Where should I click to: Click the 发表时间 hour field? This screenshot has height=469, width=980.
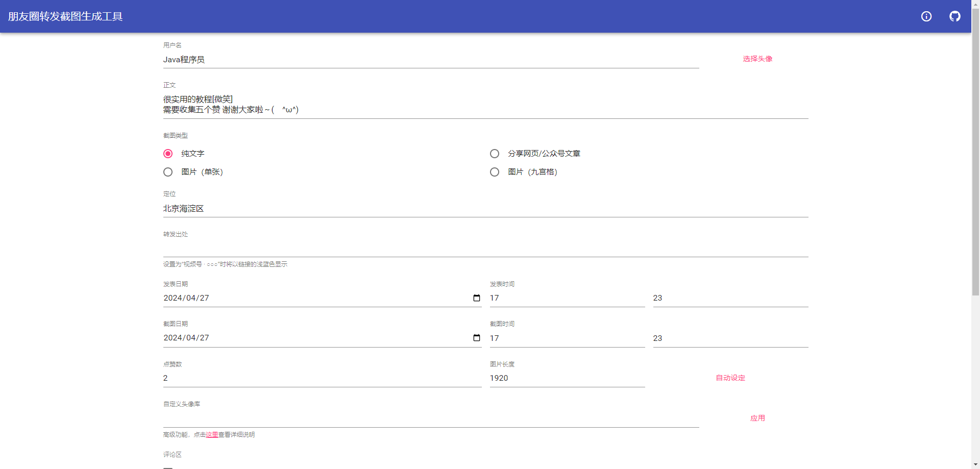coord(567,298)
